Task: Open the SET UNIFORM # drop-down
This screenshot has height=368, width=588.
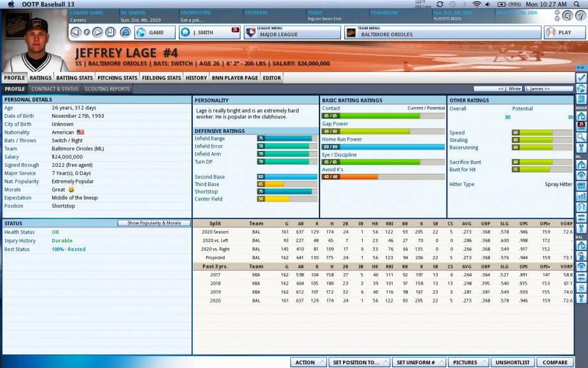Action: coord(419,362)
